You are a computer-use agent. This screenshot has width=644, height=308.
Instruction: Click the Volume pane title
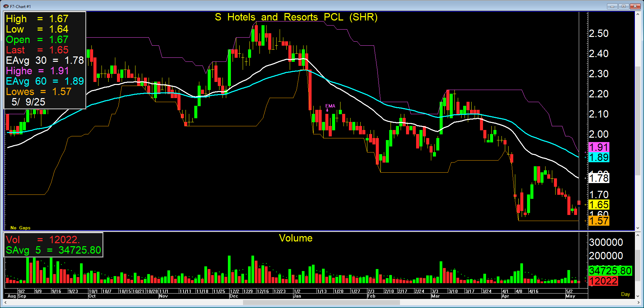point(296,238)
